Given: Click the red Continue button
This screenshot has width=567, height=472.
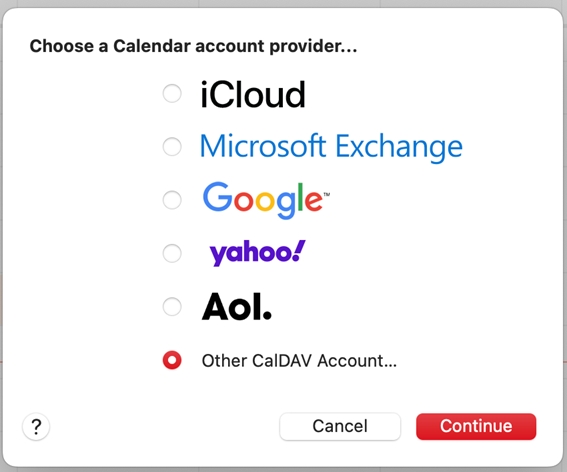Looking at the screenshot, I should [476, 426].
